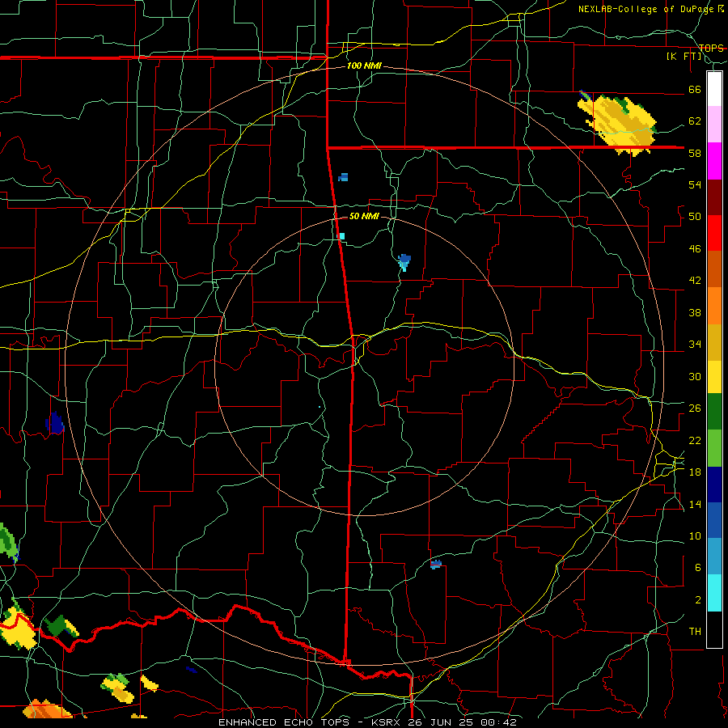Click the small blue echo north of 50 NMI label
This screenshot has width=728, height=728.
[x=343, y=177]
